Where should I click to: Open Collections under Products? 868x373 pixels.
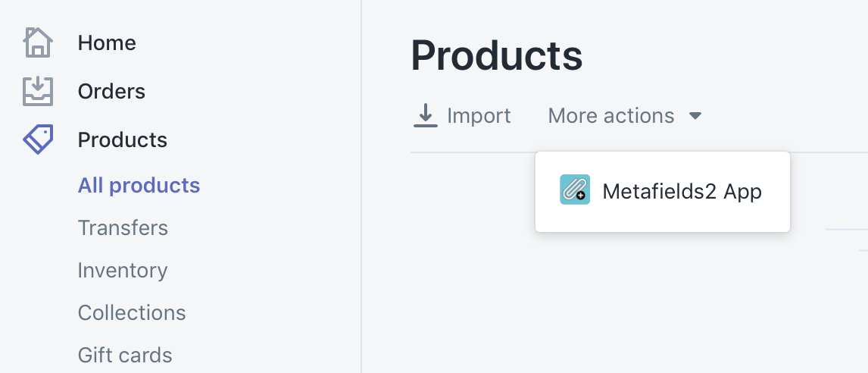[132, 313]
